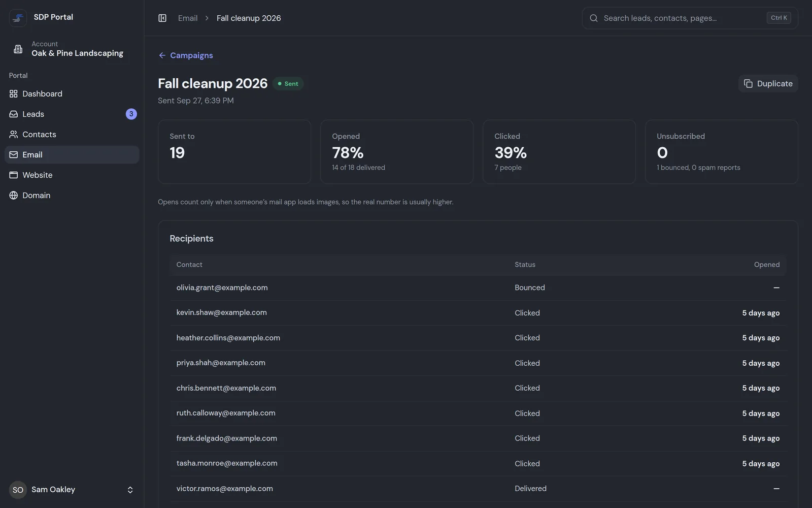Viewport: 812px width, 508px height.
Task: Click the Contacts people icon
Action: [x=14, y=135]
